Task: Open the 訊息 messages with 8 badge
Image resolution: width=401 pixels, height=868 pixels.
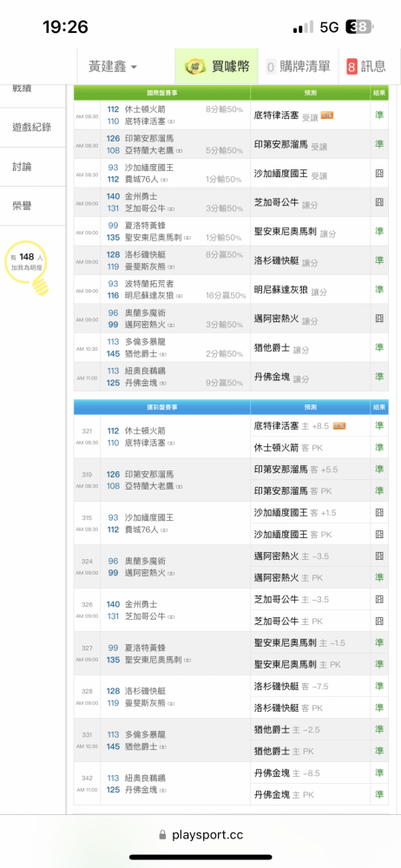Action: [366, 67]
